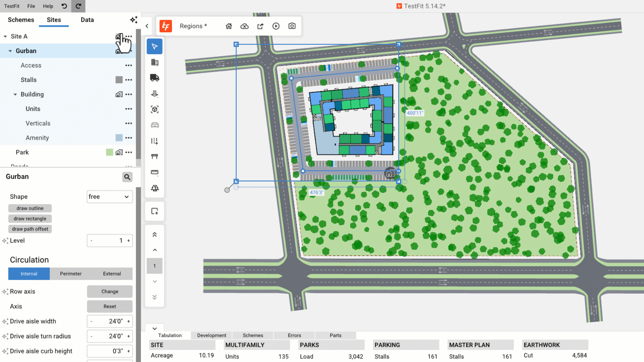Click the home view icon
Viewport: 644px width, 362px height.
point(229,26)
